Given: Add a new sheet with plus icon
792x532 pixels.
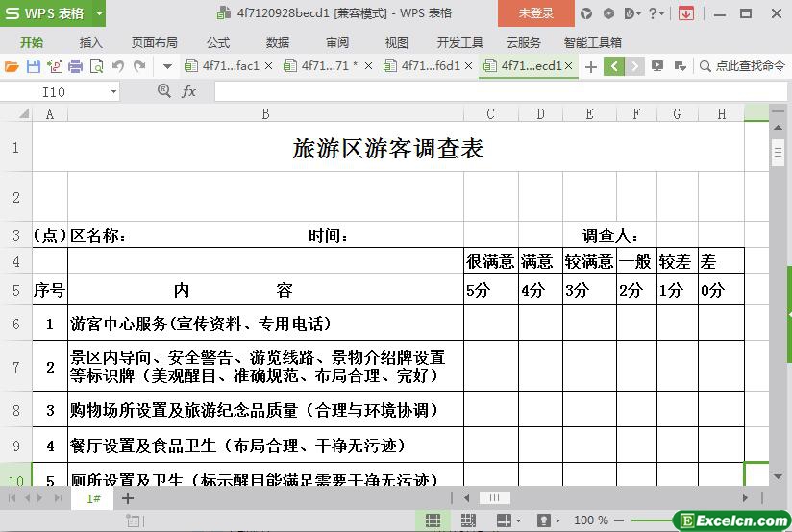Looking at the screenshot, I should coord(128,498).
